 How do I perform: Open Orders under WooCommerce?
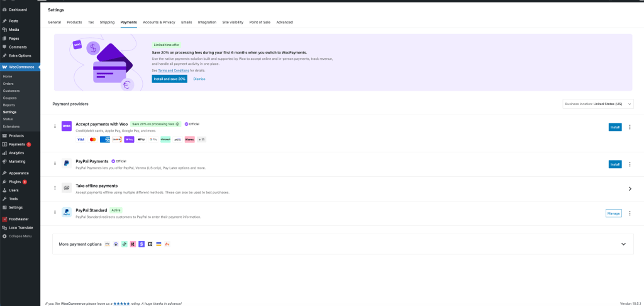tap(8, 84)
